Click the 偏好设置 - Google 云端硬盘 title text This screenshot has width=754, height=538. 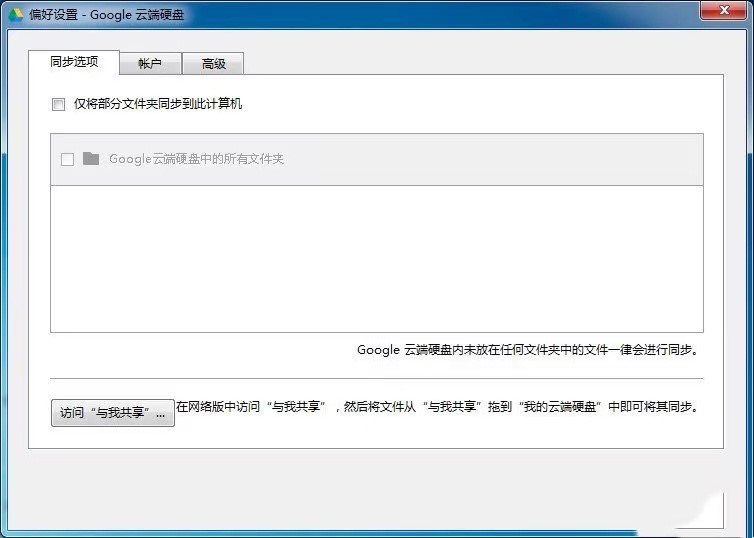(106, 14)
